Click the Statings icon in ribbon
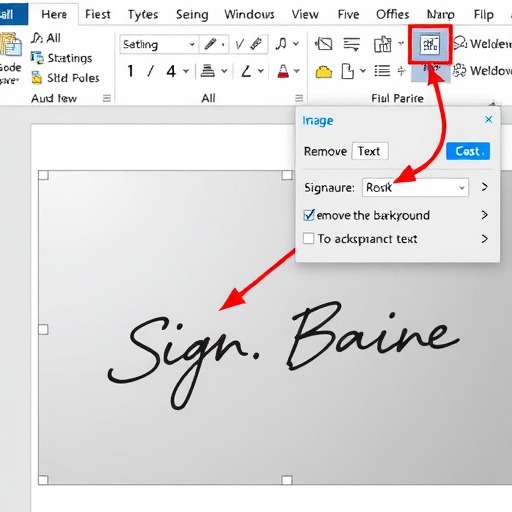 coord(37,58)
